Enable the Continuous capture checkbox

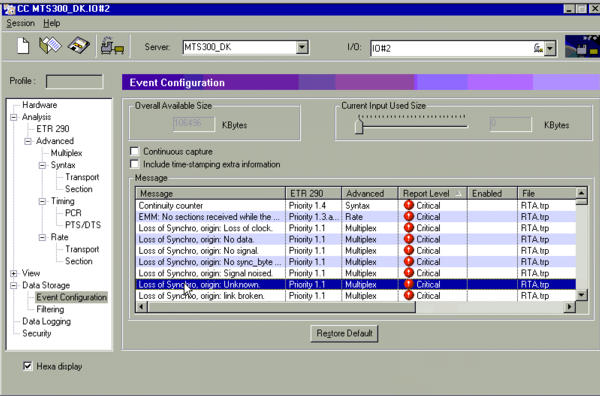click(134, 152)
